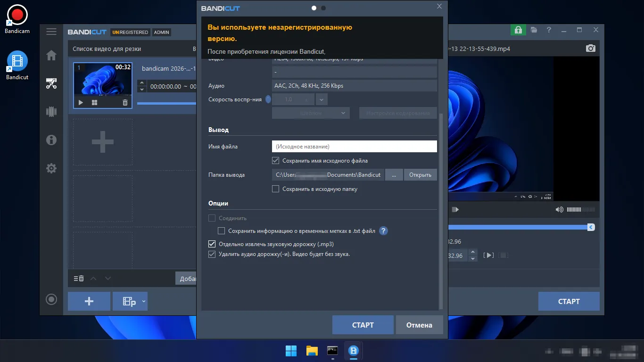This screenshot has height=362, width=644.
Task: Click the segment grid icon on the thumbnail
Action: click(94, 102)
